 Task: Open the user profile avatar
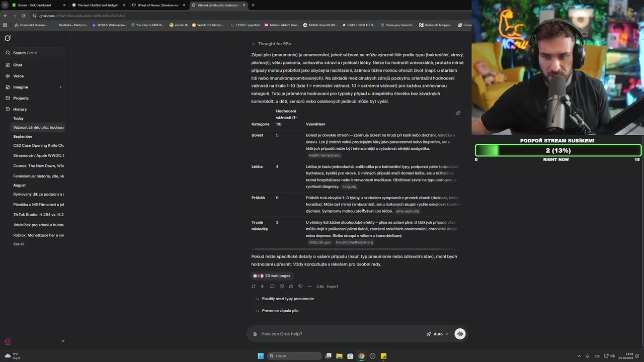(8, 341)
